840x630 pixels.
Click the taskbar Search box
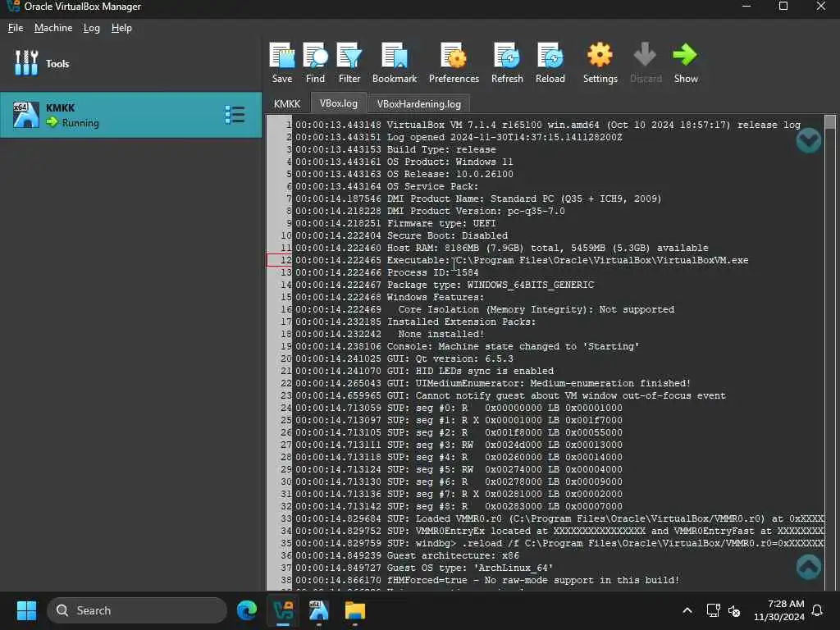pos(137,610)
